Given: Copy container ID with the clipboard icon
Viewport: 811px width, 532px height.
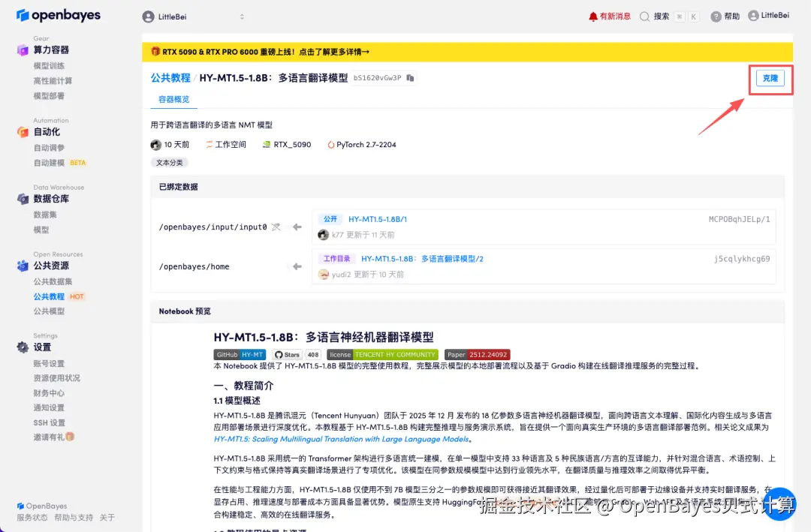Looking at the screenshot, I should pos(412,77).
